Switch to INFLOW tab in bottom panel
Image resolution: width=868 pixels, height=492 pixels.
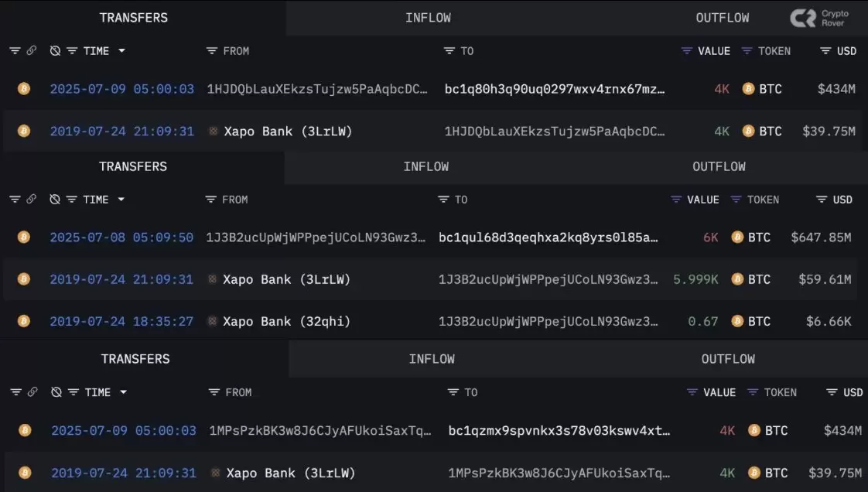click(432, 359)
